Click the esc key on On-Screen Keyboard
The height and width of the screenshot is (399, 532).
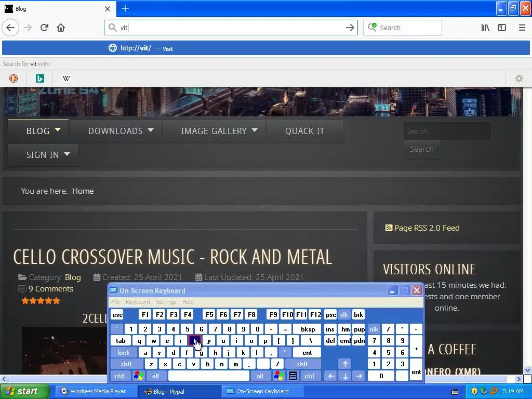[117, 314]
